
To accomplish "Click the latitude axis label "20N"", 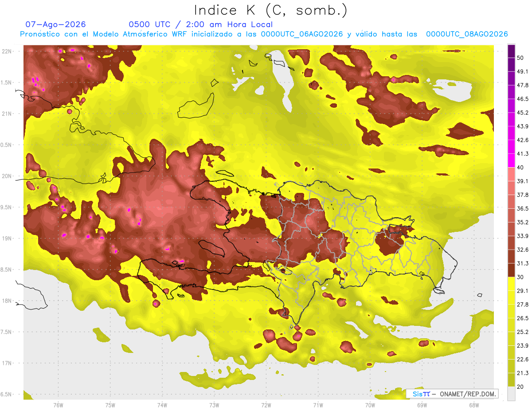I will (8, 176).
